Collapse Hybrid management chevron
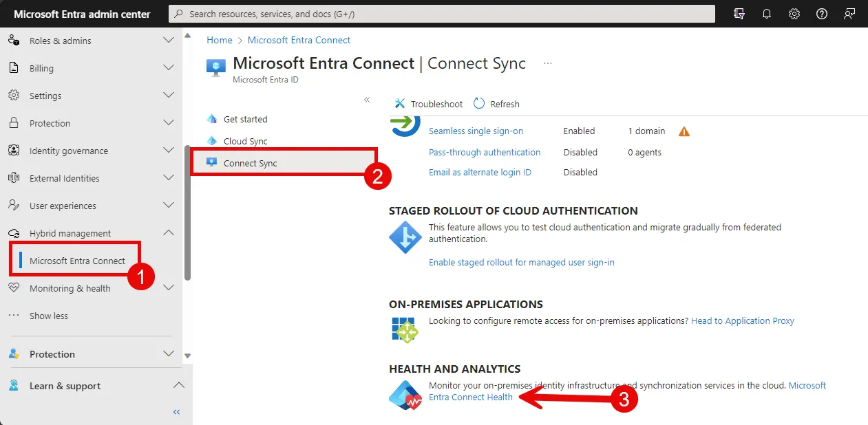 coord(169,233)
